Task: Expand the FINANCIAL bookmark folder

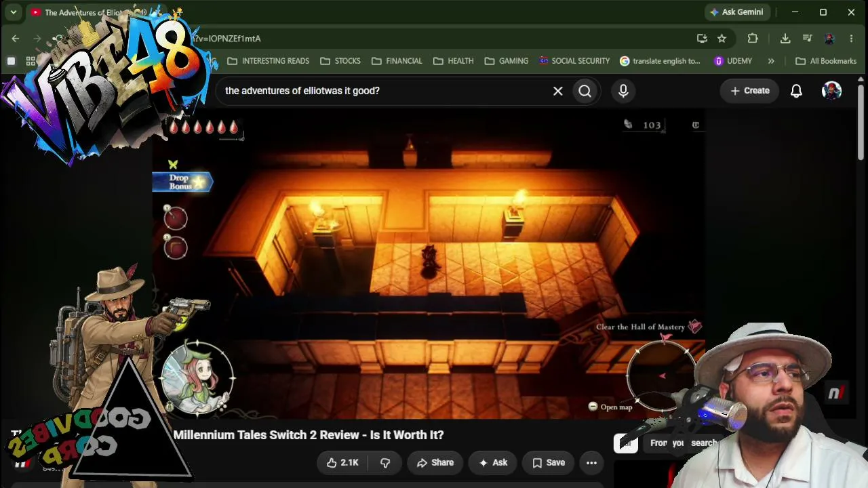Action: pyautogui.click(x=396, y=61)
